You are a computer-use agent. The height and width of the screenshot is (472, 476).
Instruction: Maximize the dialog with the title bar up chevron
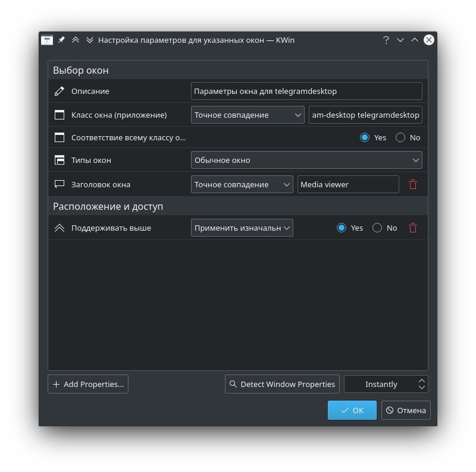(414, 40)
